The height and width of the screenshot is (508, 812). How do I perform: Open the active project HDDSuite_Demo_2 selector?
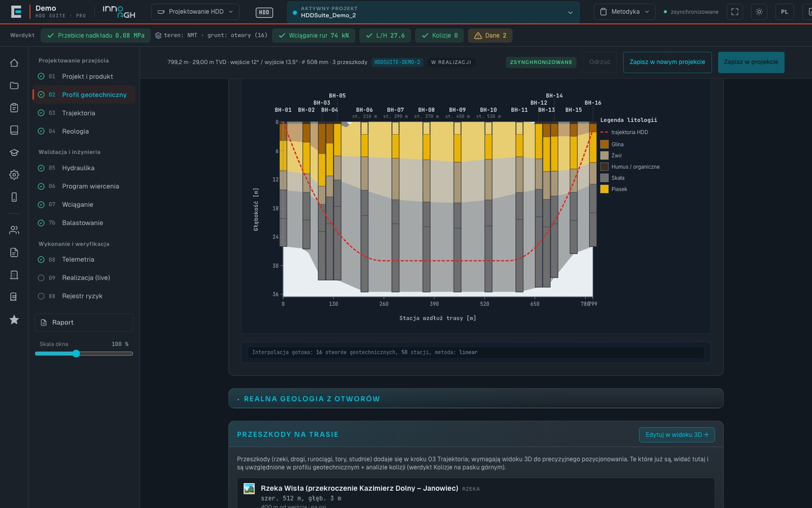(433, 12)
